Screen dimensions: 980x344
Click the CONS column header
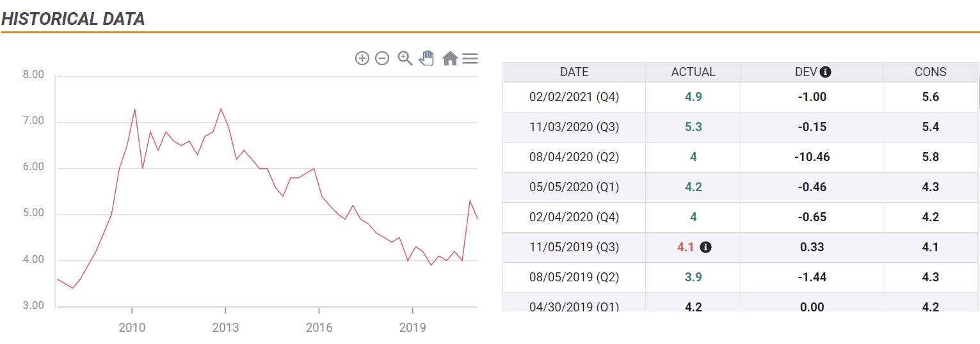tap(930, 72)
